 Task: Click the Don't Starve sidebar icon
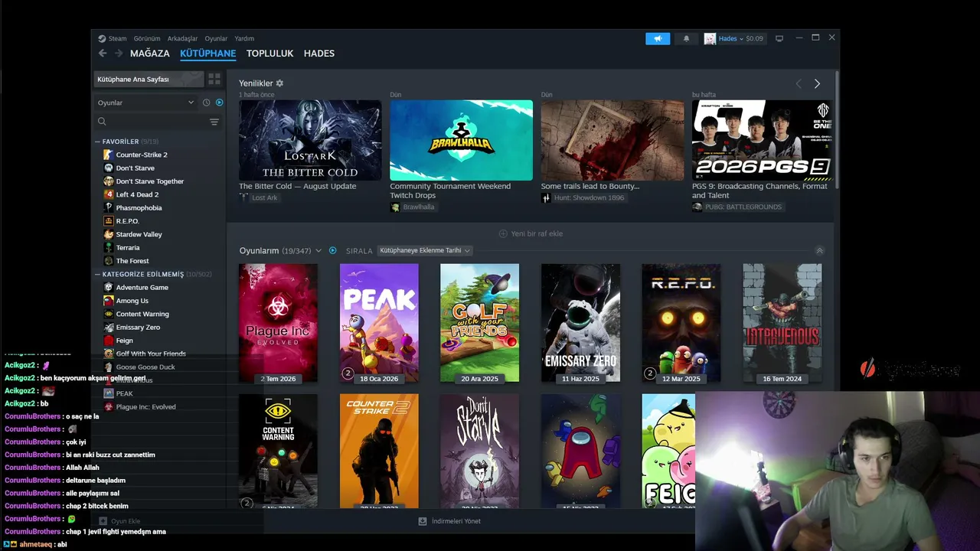coord(109,168)
